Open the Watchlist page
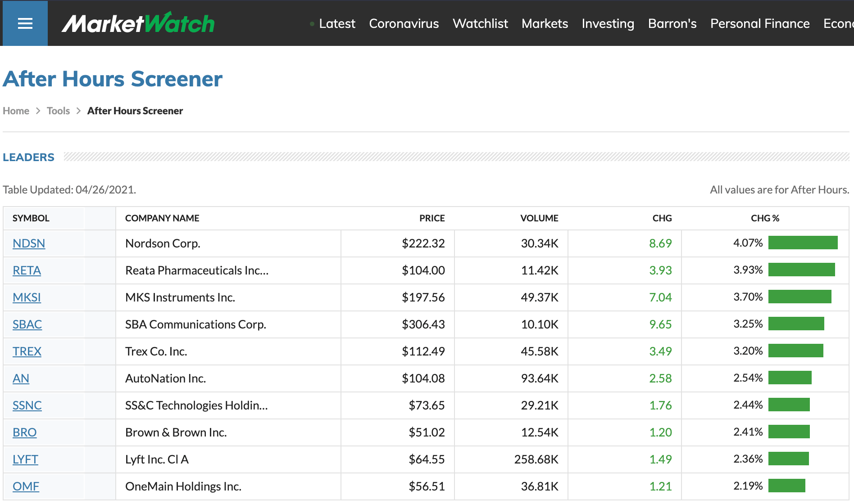854x504 pixels. (x=480, y=23)
